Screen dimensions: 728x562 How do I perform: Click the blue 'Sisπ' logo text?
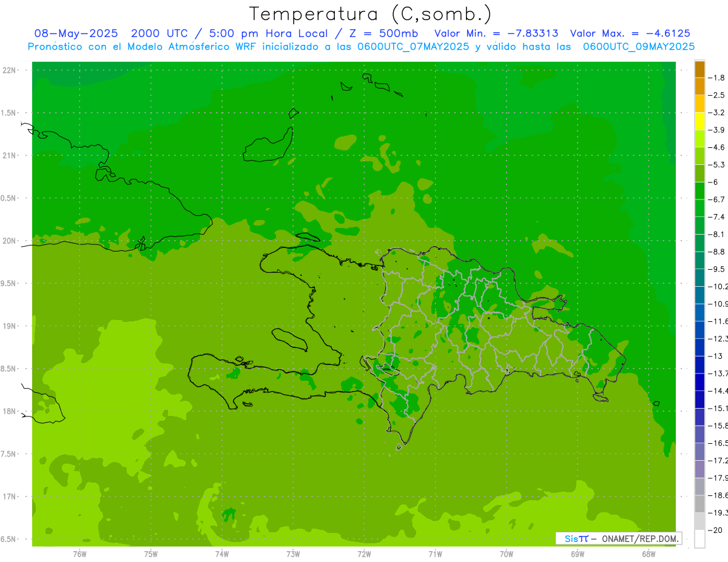[x=576, y=538]
